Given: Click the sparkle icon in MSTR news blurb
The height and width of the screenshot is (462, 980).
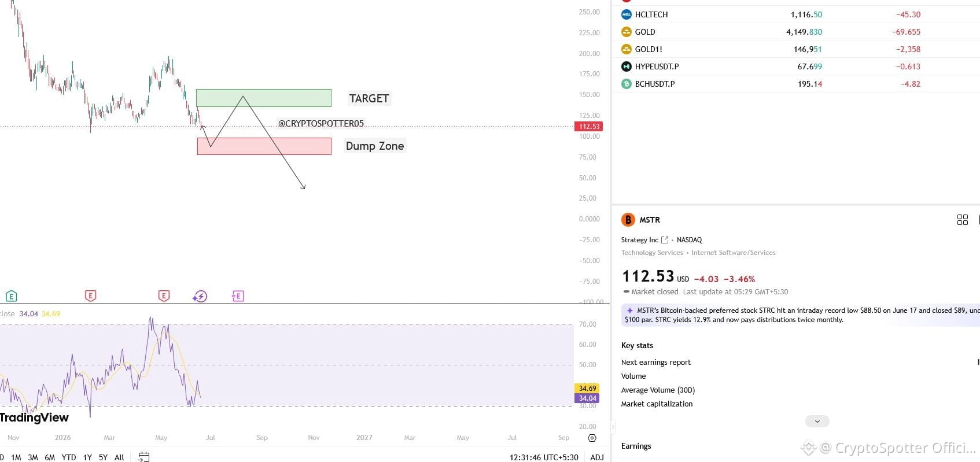Looking at the screenshot, I should [630, 311].
